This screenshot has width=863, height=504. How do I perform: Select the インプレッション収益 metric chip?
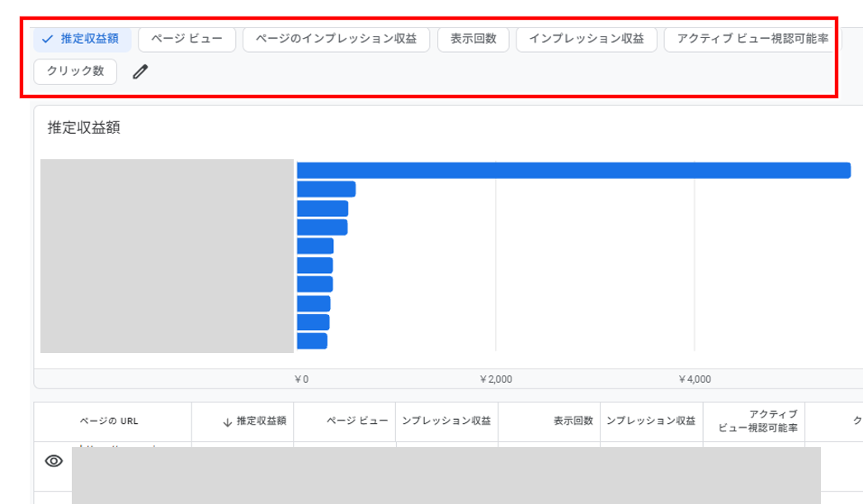tap(586, 39)
